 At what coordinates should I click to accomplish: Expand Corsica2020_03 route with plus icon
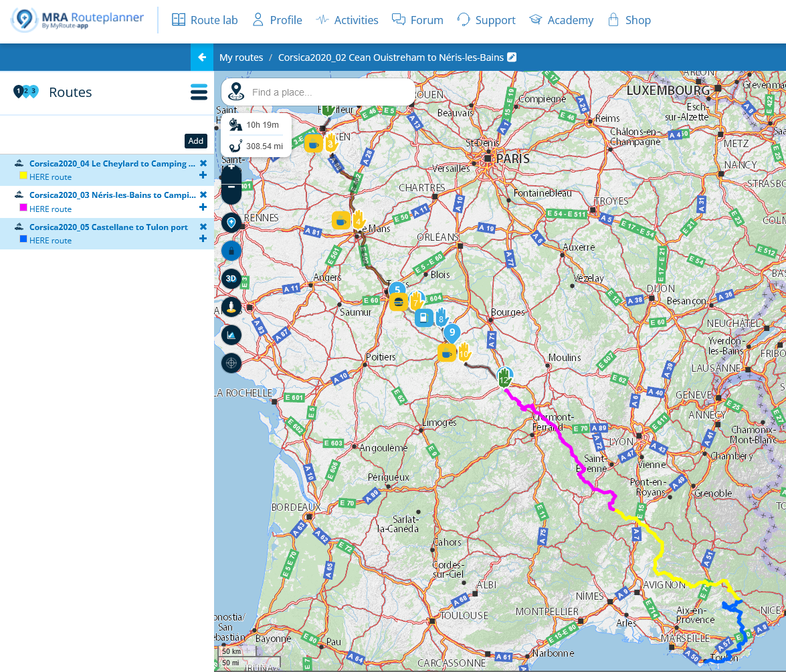pyautogui.click(x=203, y=207)
